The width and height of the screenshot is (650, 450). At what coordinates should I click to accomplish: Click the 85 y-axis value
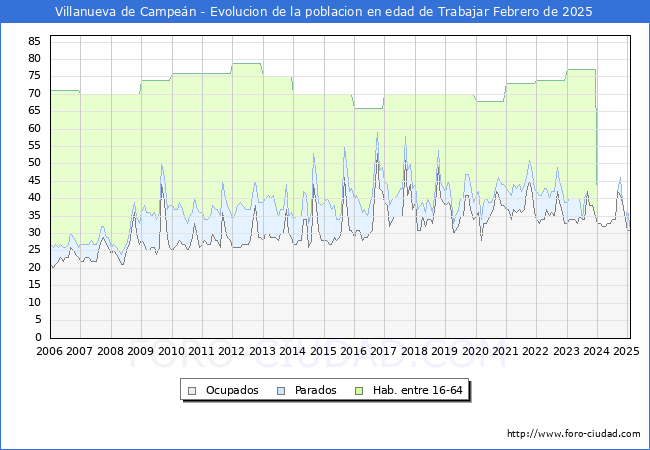pyautogui.click(x=34, y=41)
